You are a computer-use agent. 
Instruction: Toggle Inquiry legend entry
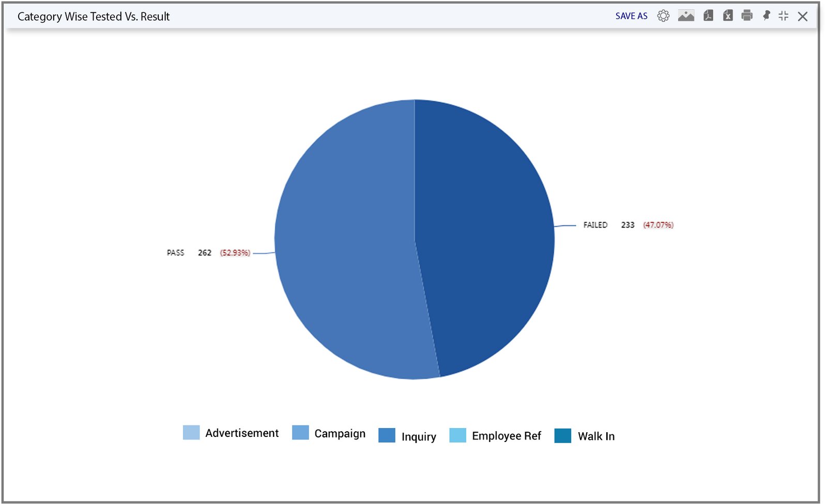tap(407, 436)
